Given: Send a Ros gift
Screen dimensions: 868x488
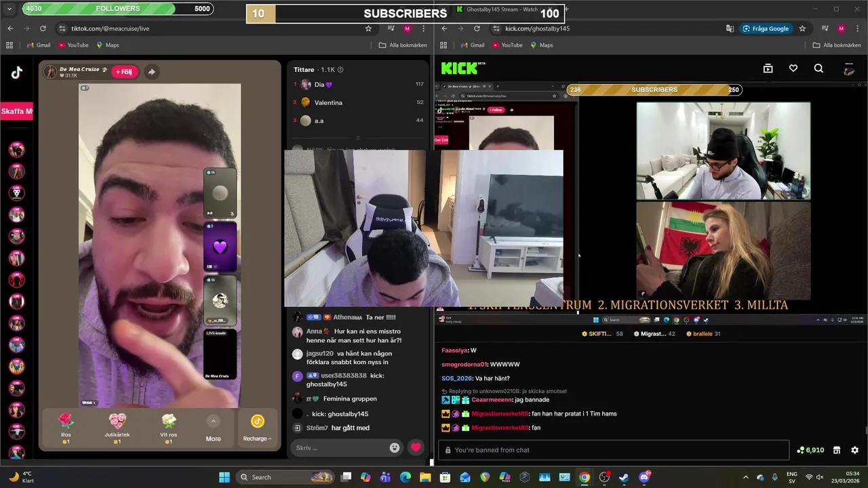Looking at the screenshot, I should 66,428.
